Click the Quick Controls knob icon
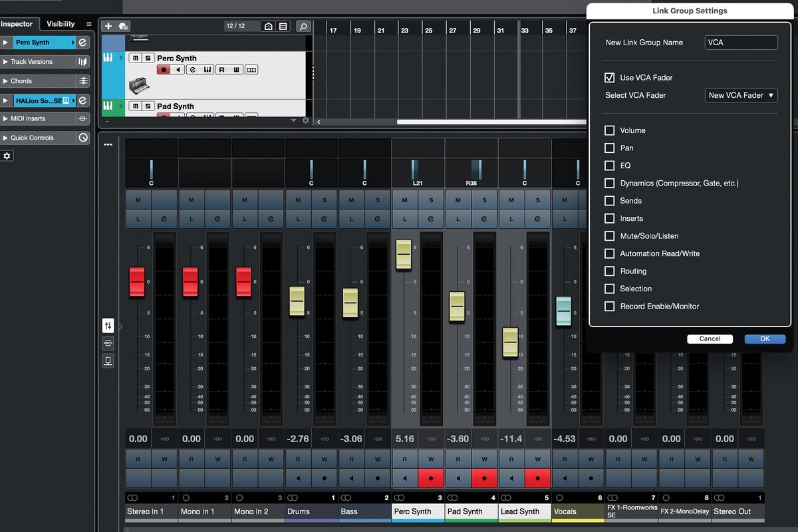798x532 pixels. (x=83, y=138)
